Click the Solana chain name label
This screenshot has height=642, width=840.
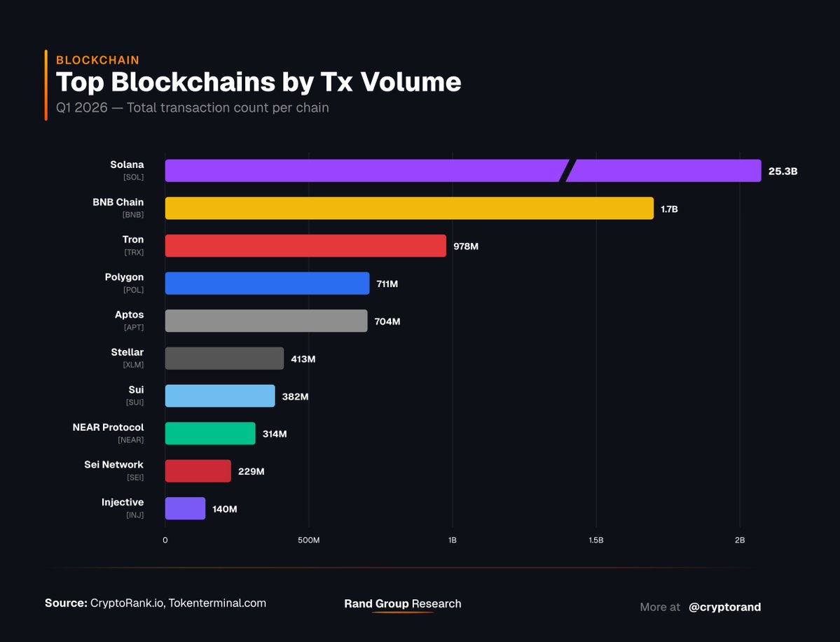pyautogui.click(x=127, y=165)
